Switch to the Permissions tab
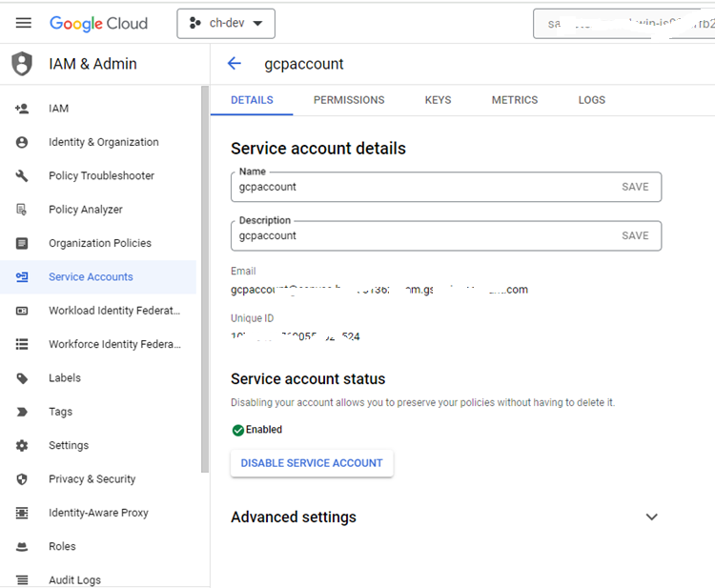Image resolution: width=715 pixels, height=588 pixels. (x=349, y=100)
